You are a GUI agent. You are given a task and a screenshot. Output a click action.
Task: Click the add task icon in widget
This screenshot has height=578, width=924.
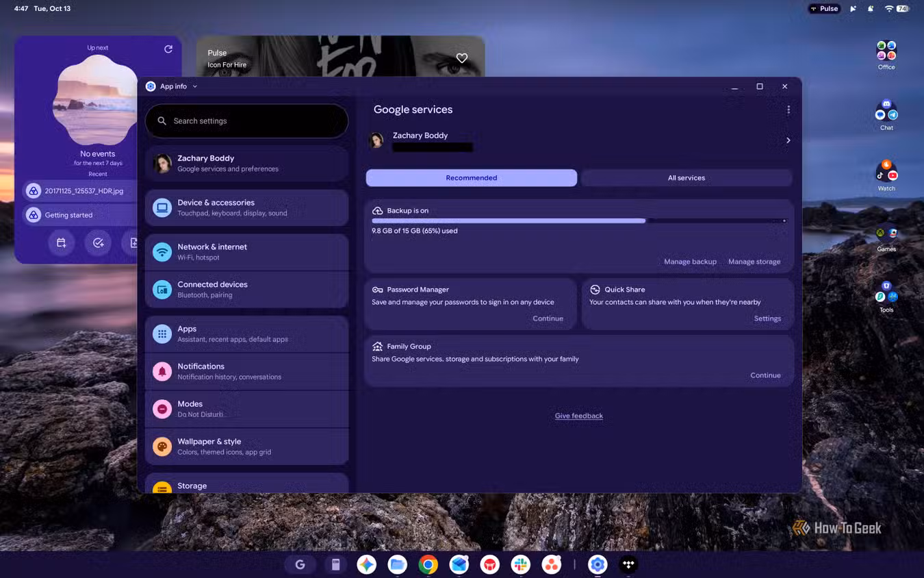pos(98,242)
